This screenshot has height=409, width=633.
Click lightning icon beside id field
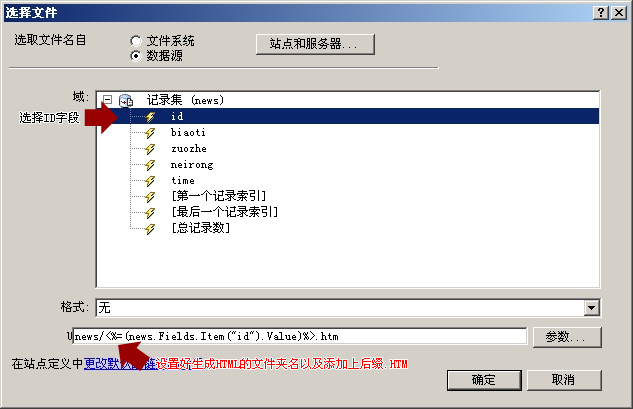click(150, 117)
